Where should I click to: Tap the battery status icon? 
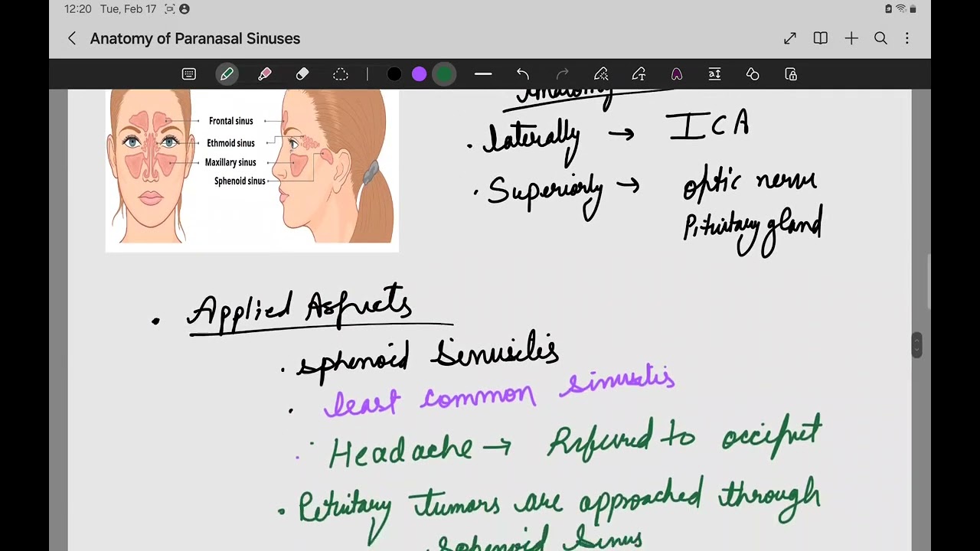coord(913,9)
